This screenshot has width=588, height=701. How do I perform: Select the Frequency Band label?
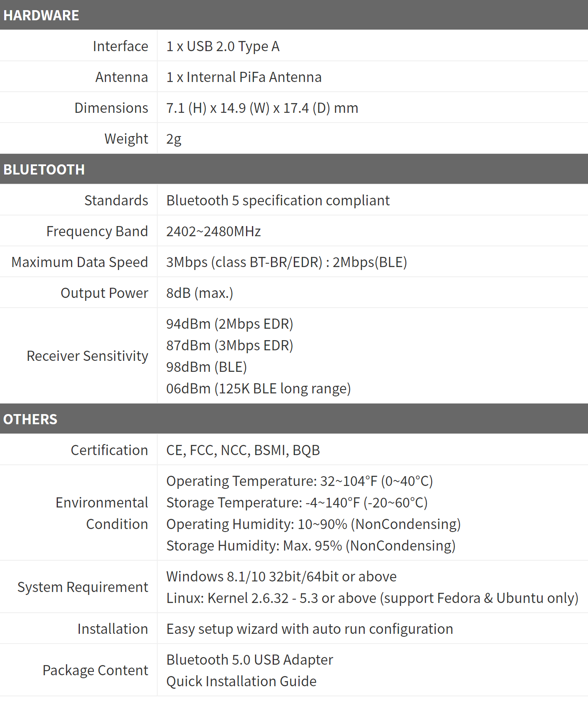click(x=97, y=231)
